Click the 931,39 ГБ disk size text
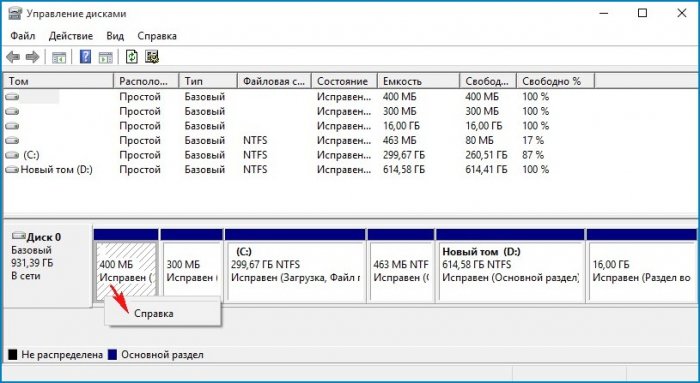The height and width of the screenshot is (383, 700). 32,263
